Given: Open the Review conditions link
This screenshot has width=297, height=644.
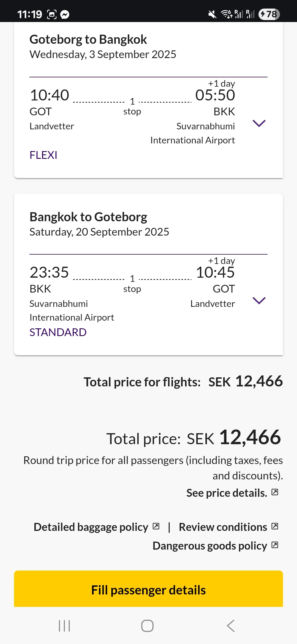Looking at the screenshot, I should (x=223, y=527).
